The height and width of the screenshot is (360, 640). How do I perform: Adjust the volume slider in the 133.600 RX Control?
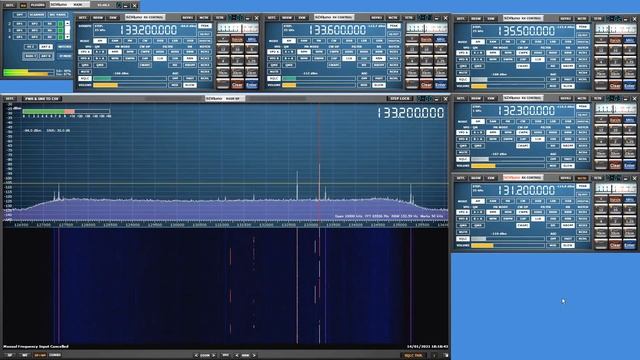click(319, 85)
